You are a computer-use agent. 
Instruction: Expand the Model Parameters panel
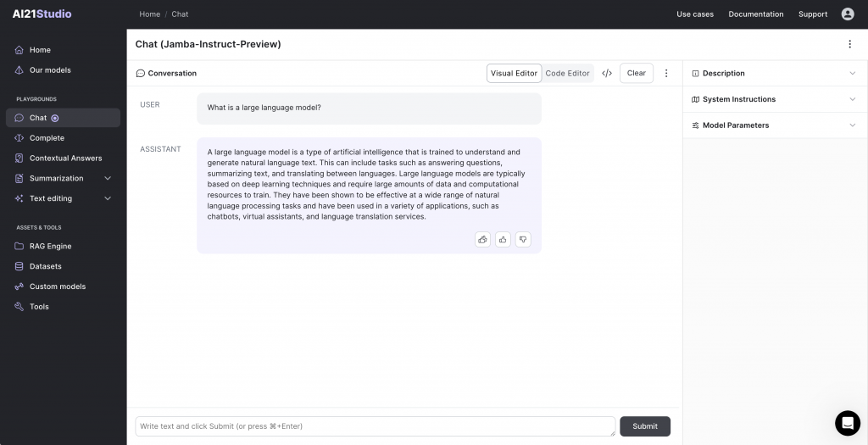tap(775, 125)
